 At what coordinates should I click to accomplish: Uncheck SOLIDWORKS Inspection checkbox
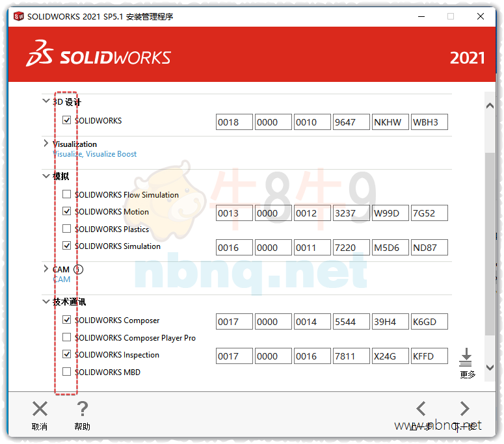pyautogui.click(x=66, y=354)
